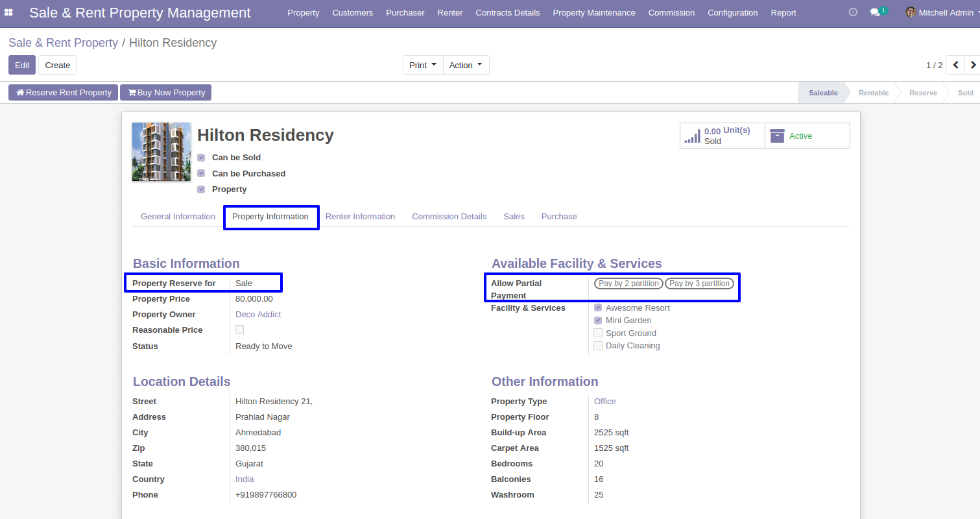Click Mitchell Admin avatar
The width and height of the screenshot is (980, 519).
911,12
